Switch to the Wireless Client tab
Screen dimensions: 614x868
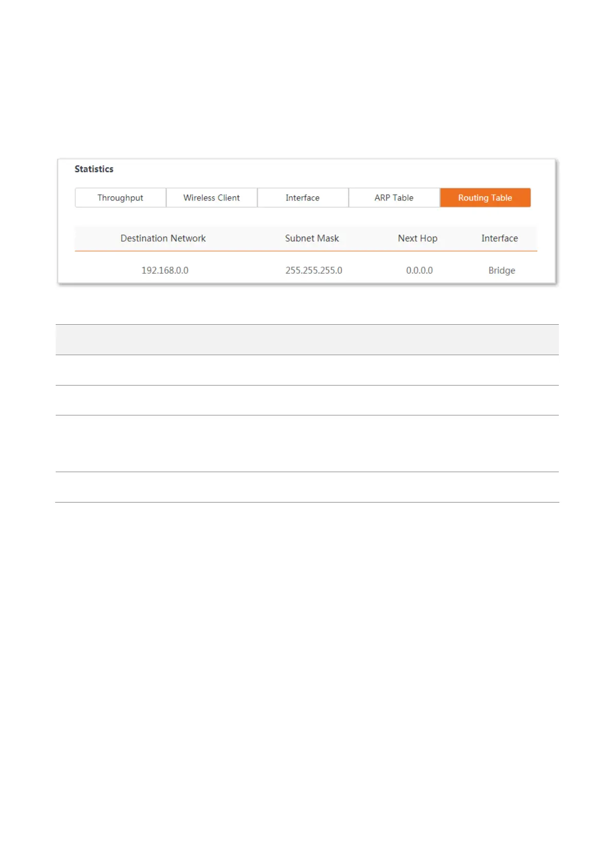211,197
